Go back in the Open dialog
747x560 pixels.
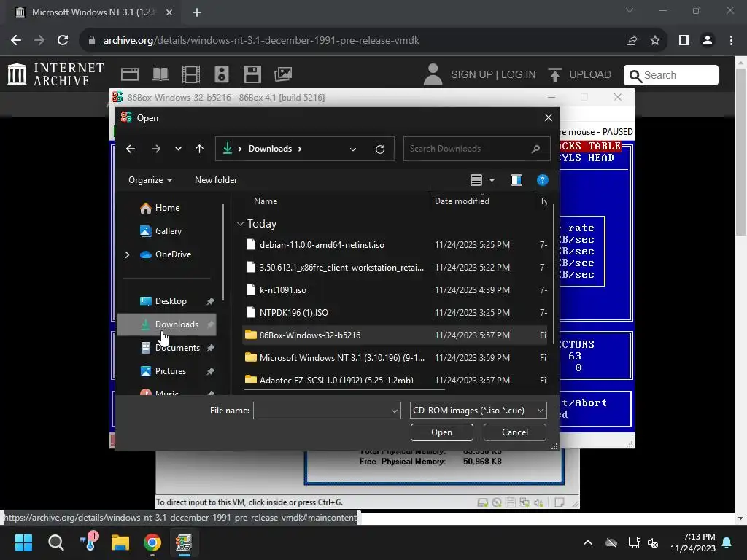click(131, 149)
